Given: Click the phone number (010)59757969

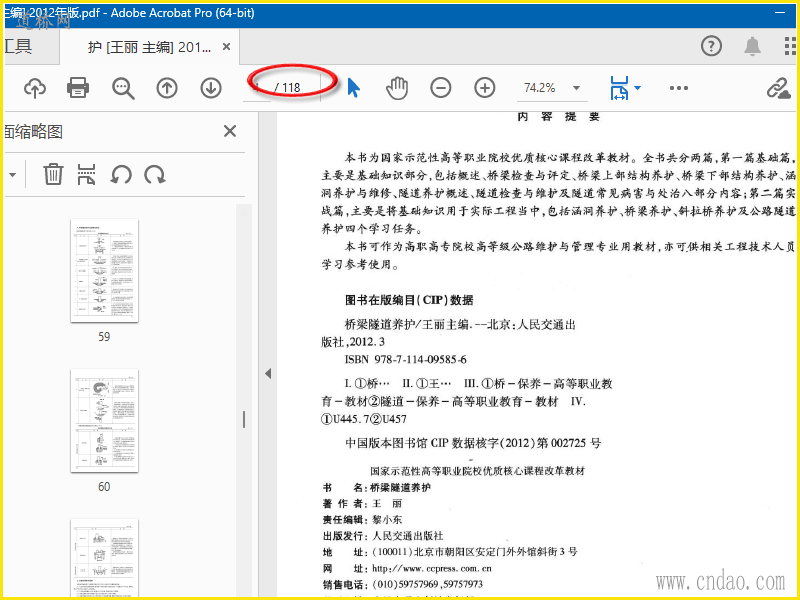Looking at the screenshot, I should (x=405, y=584).
